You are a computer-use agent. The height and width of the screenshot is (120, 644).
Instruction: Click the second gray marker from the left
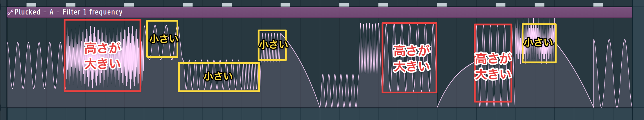(x=71, y=5)
